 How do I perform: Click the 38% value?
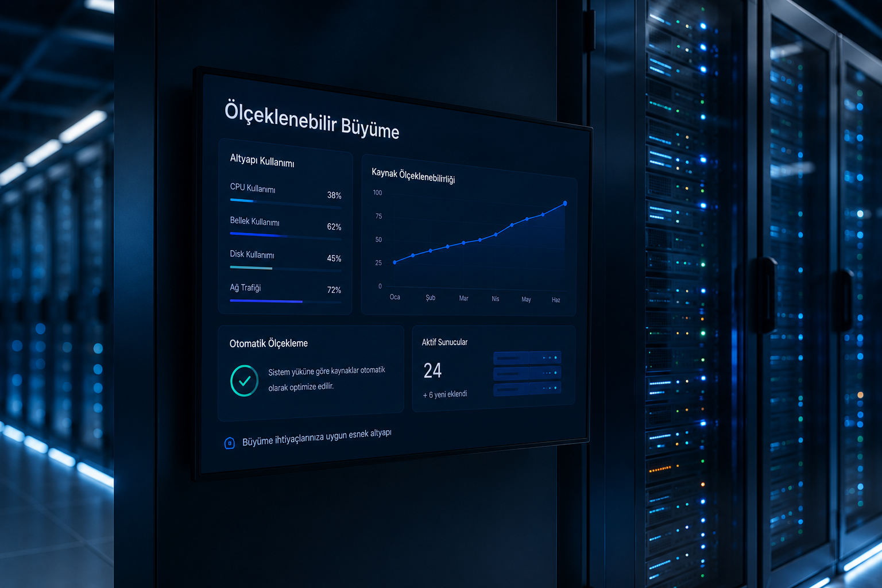[334, 195]
